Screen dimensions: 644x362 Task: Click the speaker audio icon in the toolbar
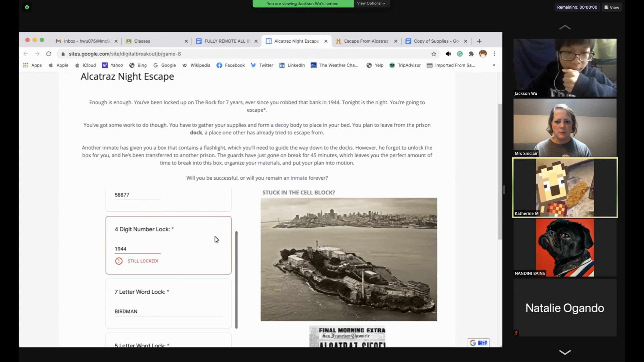point(448,54)
